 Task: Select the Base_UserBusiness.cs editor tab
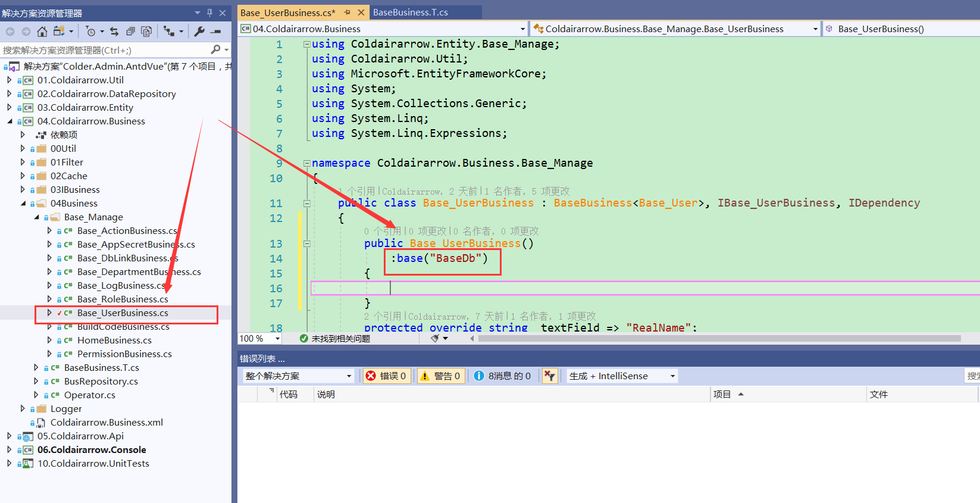288,13
